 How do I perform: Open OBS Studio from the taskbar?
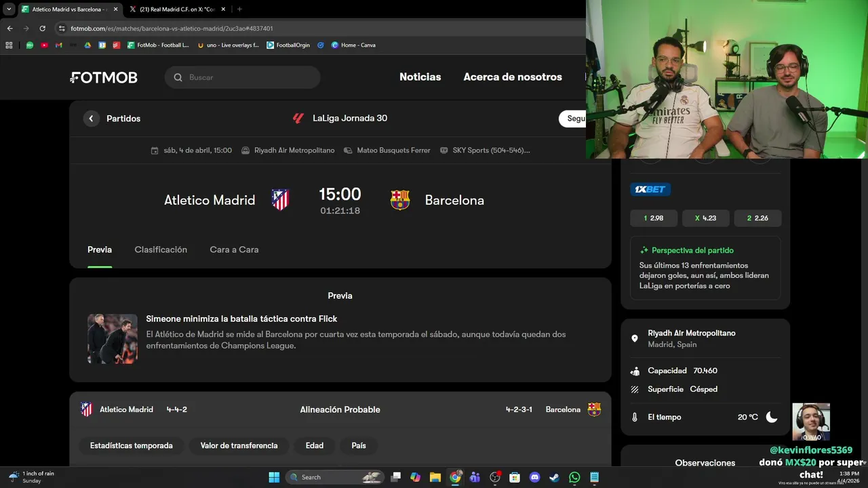(495, 477)
